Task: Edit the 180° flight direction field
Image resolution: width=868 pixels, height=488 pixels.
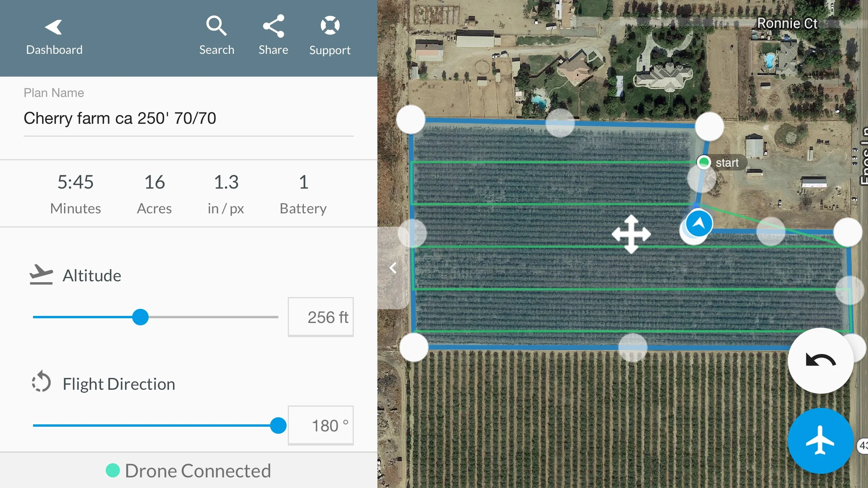Action: tap(320, 426)
